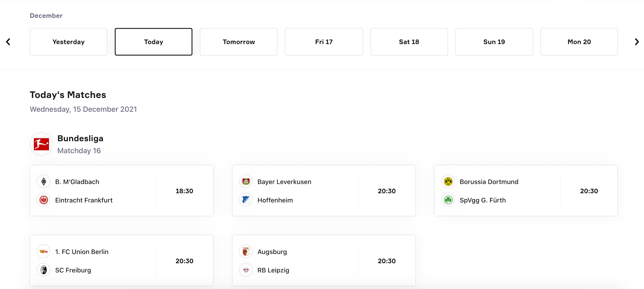Open Borussia Dortmund team name
This screenshot has height=289, width=644.
(x=489, y=182)
